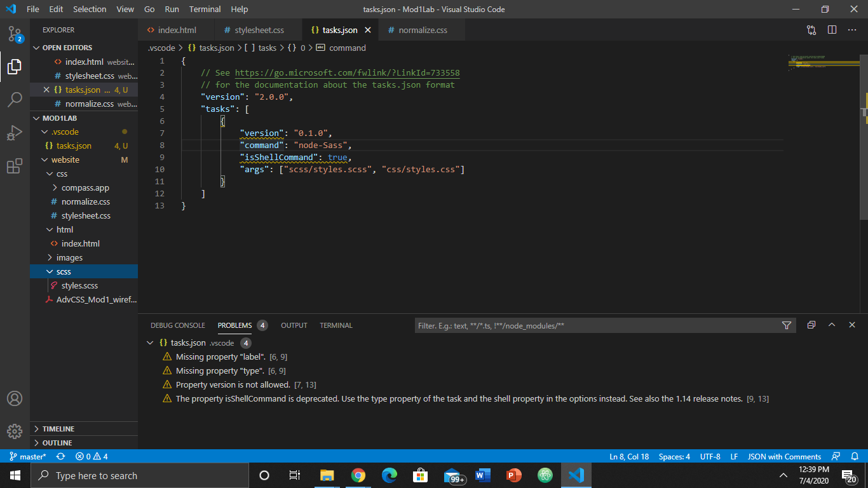Open the Accounts icon
The height and width of the screenshot is (488, 868).
coord(15,398)
